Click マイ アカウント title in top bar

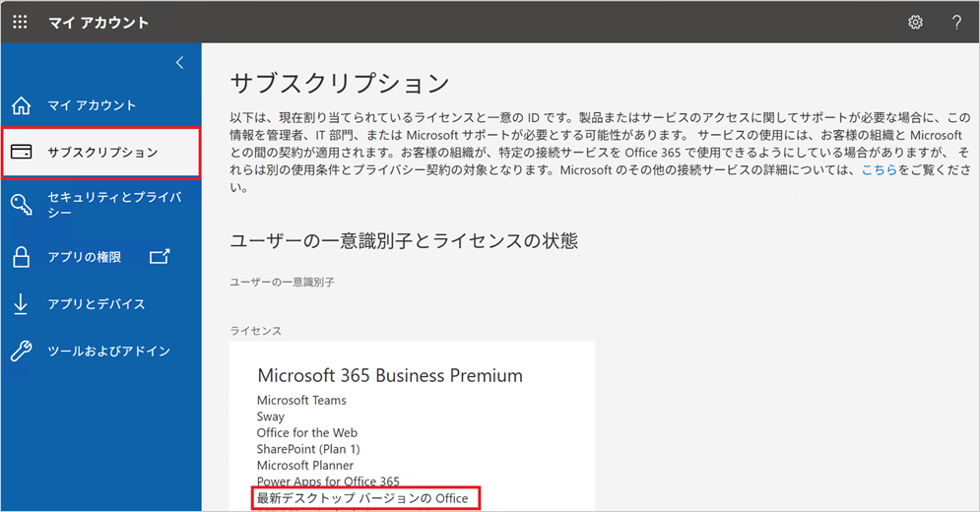coord(98,22)
